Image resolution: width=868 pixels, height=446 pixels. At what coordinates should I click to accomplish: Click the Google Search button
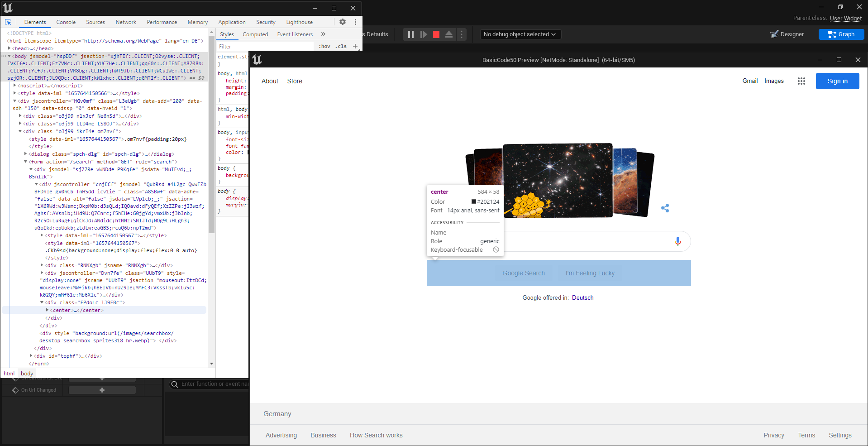coord(524,273)
